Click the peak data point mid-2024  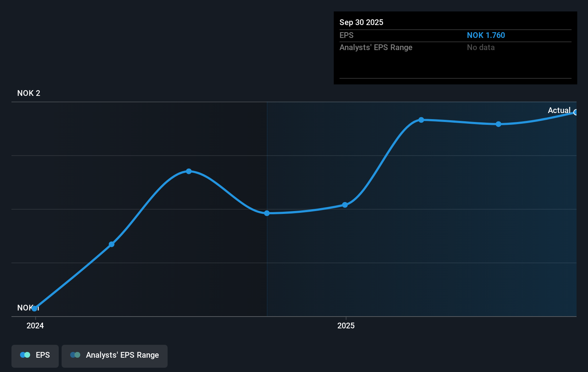(x=188, y=171)
